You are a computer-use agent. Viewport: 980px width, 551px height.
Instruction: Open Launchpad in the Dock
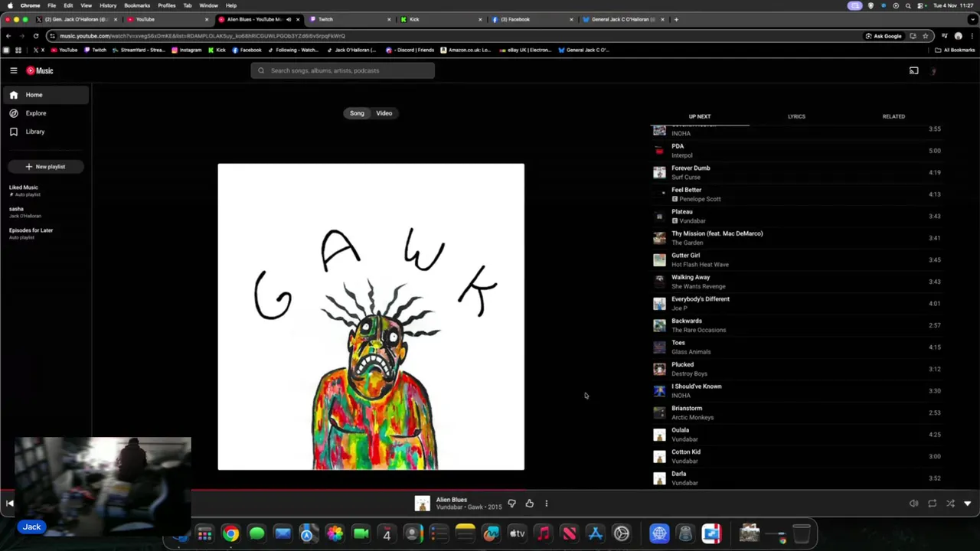click(204, 534)
